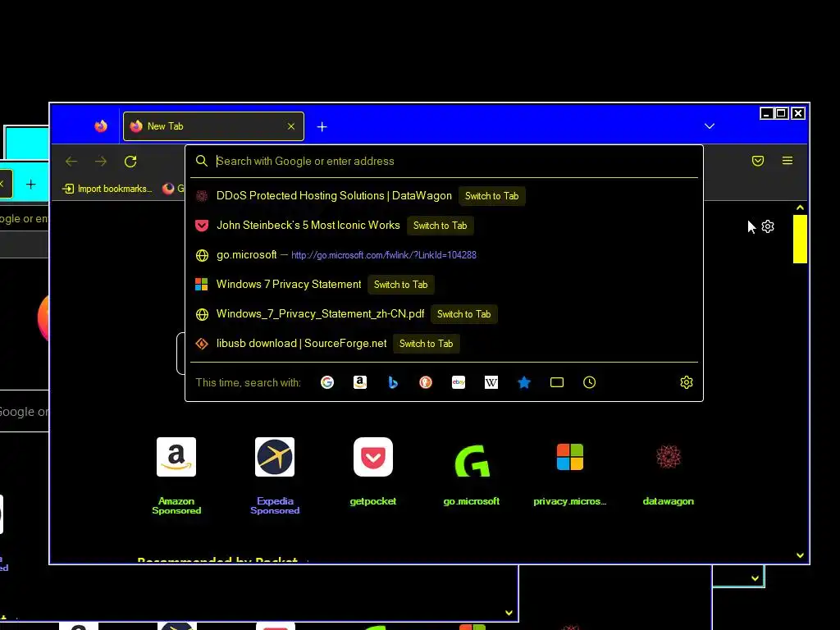Maximize the front Firefox window
The width and height of the screenshot is (840, 630).
point(782,113)
